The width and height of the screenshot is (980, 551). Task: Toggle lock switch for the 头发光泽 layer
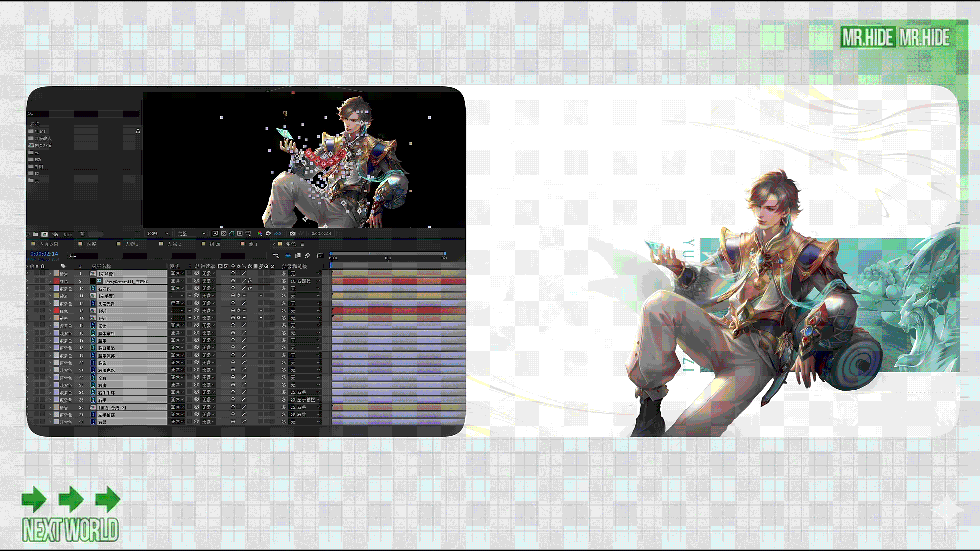(43, 303)
